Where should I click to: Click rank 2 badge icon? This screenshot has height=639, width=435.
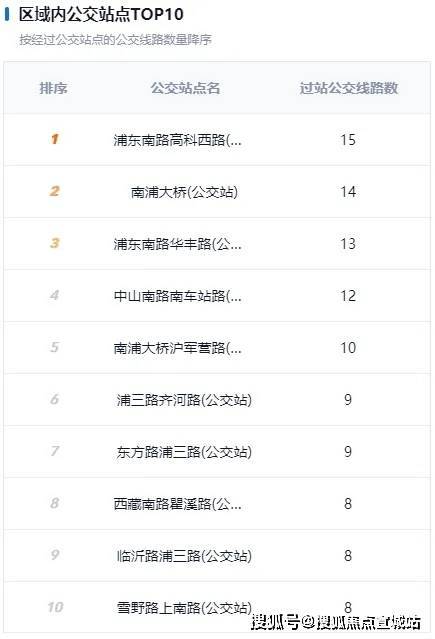tap(55, 191)
